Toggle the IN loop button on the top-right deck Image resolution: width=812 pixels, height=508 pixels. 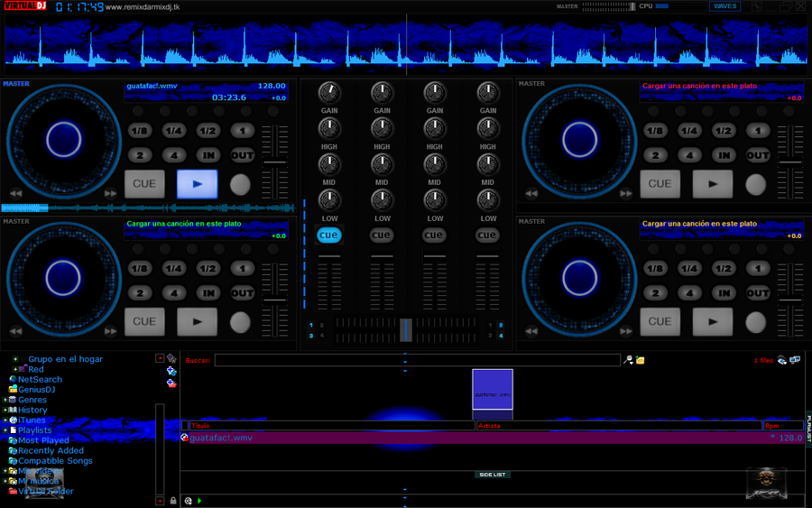(724, 155)
